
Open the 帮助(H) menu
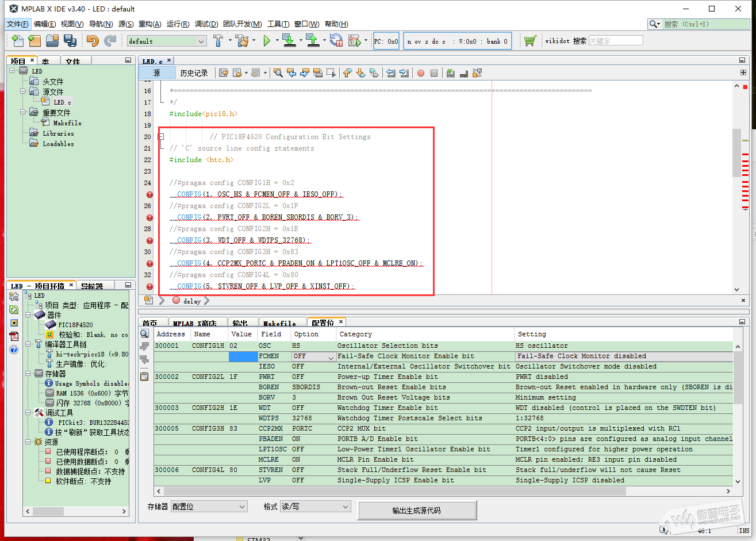coord(336,24)
